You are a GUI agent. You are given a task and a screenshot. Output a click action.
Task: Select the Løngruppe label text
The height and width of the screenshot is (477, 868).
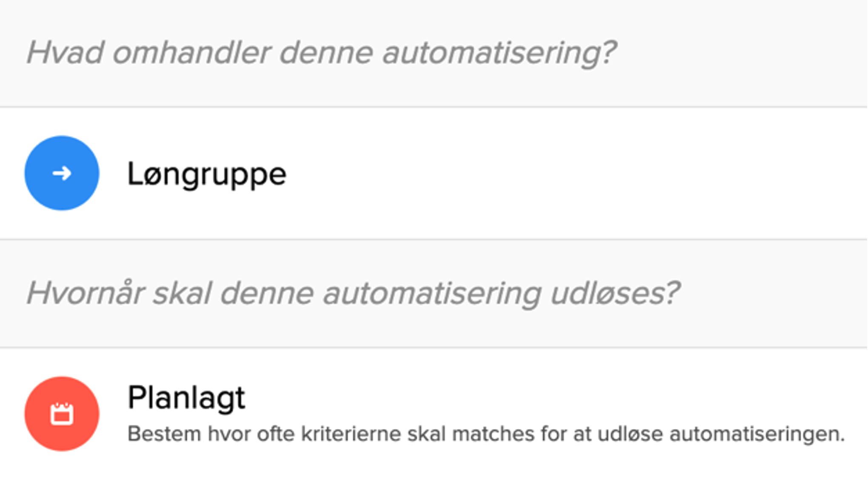tap(207, 174)
